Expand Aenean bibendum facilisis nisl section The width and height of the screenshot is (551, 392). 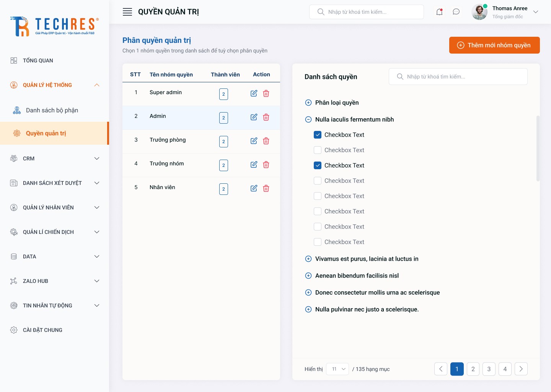coord(308,276)
